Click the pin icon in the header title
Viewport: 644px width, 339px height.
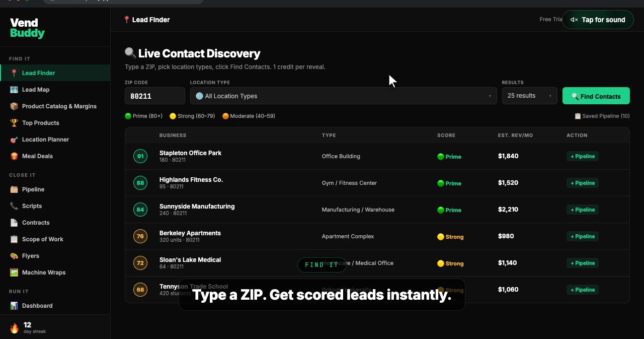(x=127, y=20)
